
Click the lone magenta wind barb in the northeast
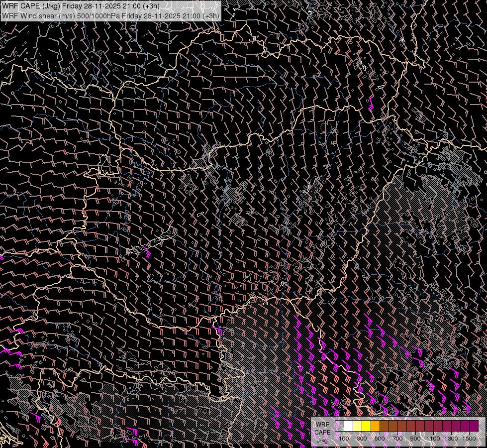pos(371,105)
